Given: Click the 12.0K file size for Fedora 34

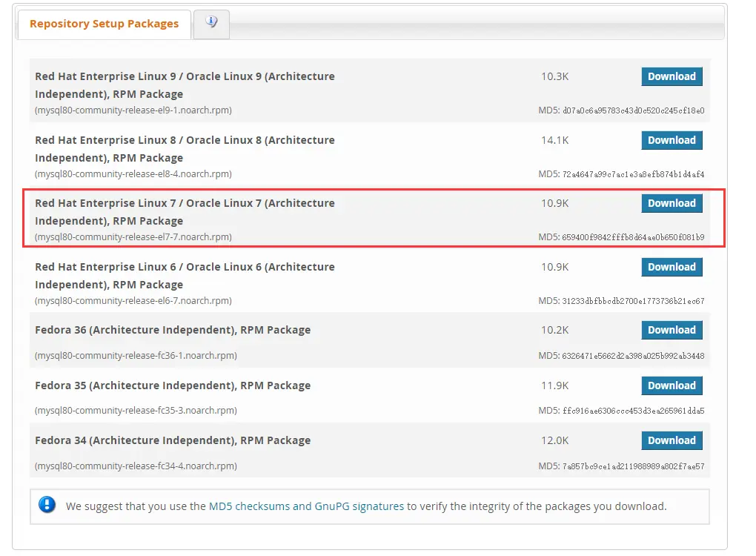Looking at the screenshot, I should click(554, 440).
